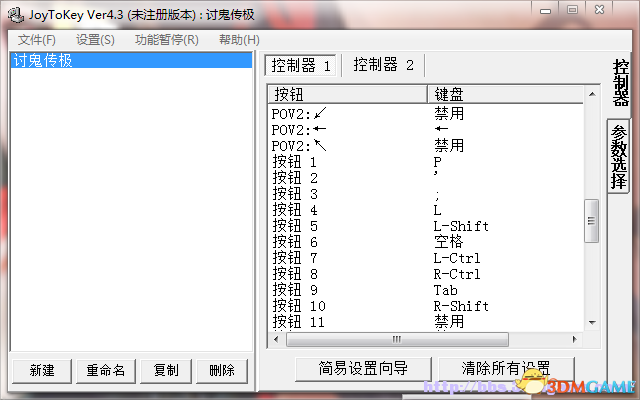Select the 按钮 4 row
The width and height of the screenshot is (640, 400).
[427, 210]
